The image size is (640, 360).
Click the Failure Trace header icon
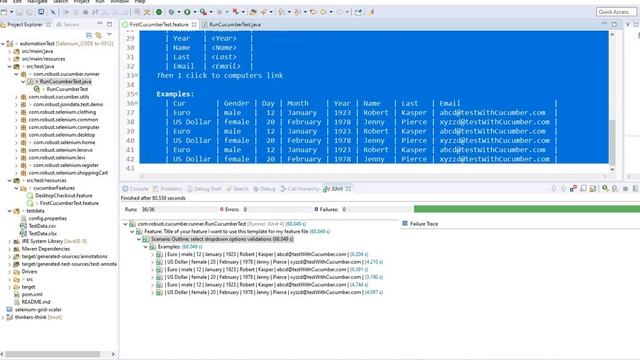[405, 223]
